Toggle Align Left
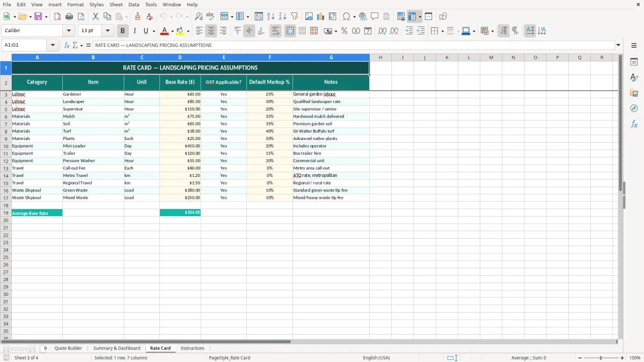Viewport: 644px width, 362px height. pyautogui.click(x=199, y=31)
